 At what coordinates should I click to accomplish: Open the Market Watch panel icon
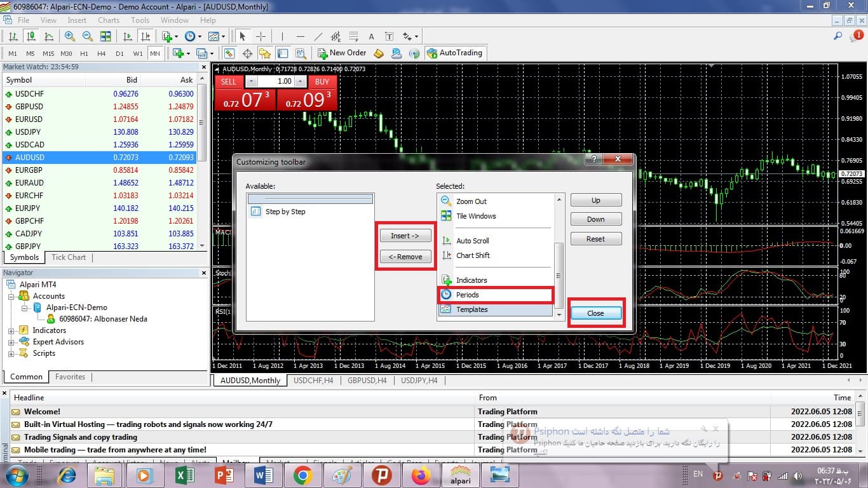[x=229, y=53]
